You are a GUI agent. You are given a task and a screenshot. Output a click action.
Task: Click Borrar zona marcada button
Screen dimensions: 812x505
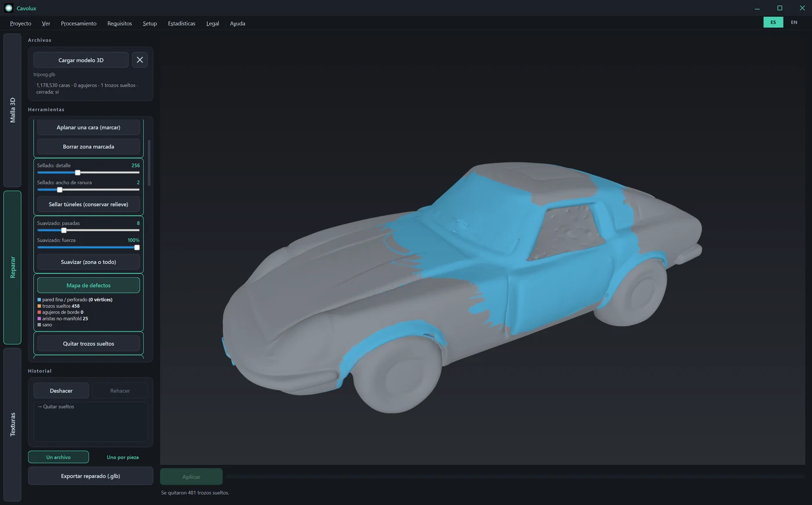point(89,146)
